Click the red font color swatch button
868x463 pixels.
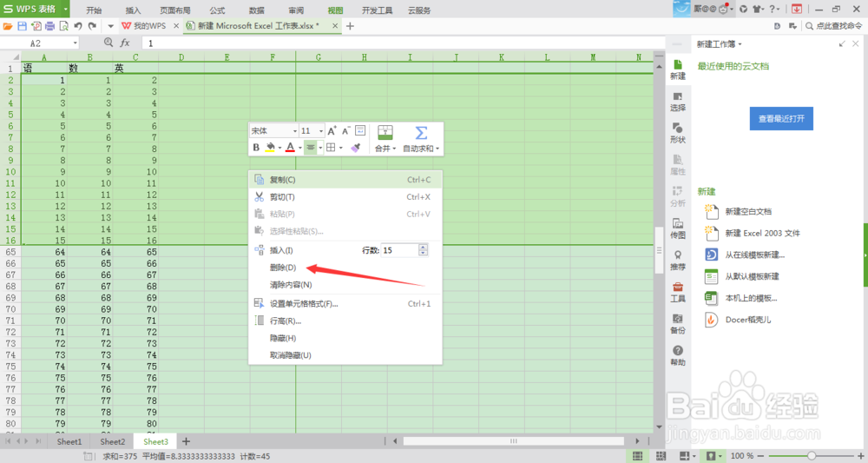click(x=290, y=148)
